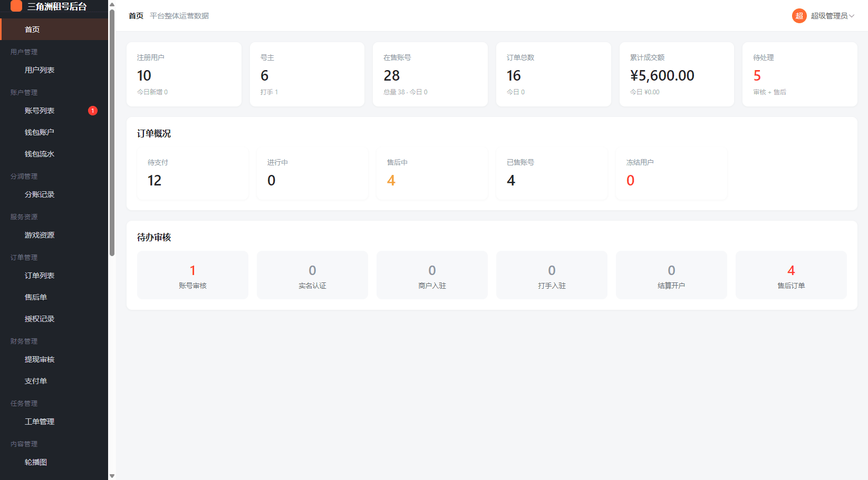Click the 已售账号 overview tile
This screenshot has width=868, height=480.
[552, 173]
